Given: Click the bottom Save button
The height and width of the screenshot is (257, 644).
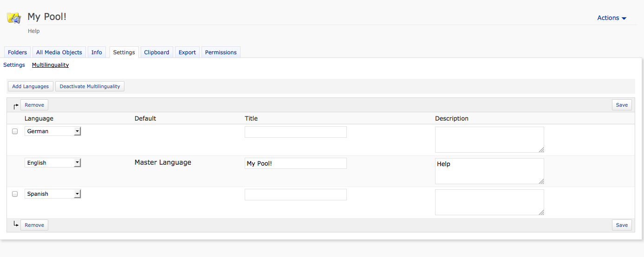Looking at the screenshot, I should (622, 225).
